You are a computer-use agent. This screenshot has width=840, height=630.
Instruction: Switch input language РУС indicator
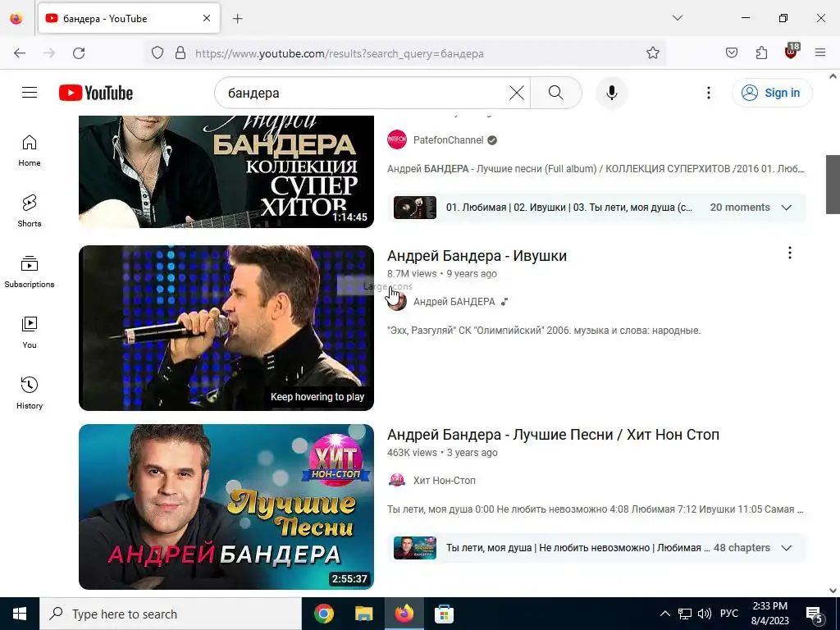[x=728, y=614]
